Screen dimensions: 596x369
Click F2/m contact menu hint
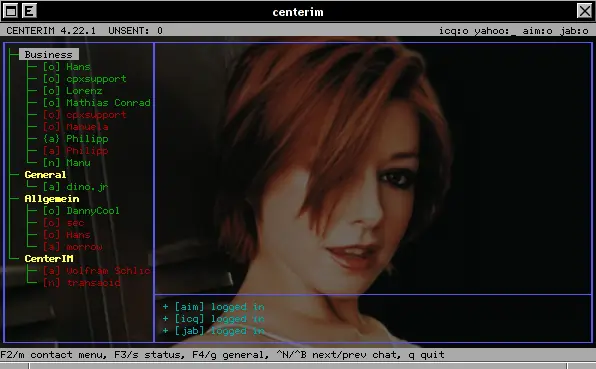54,355
